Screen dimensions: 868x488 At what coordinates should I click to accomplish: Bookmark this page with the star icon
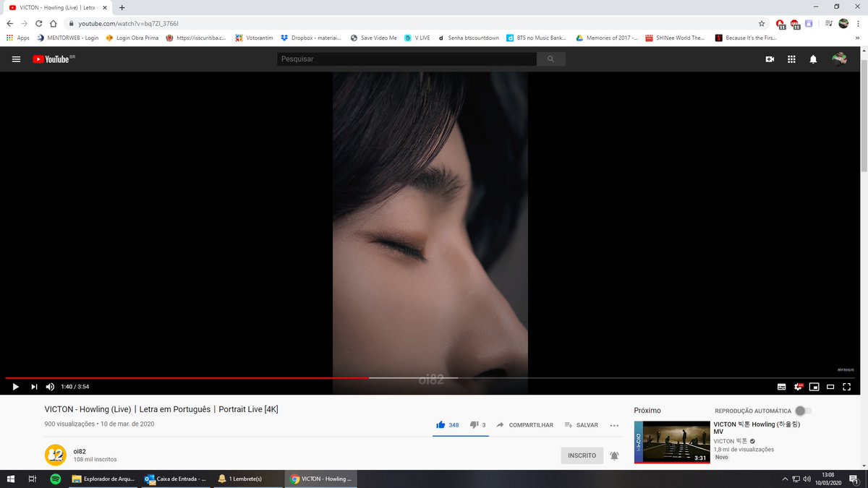click(x=761, y=23)
